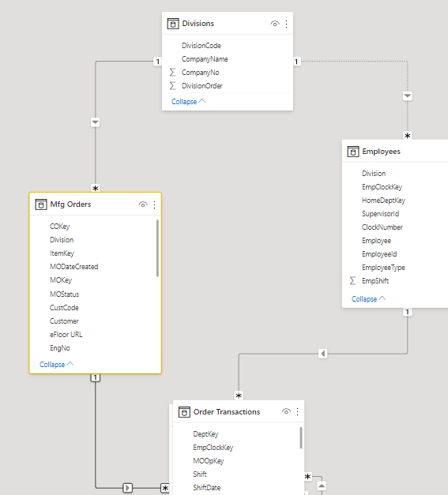Click the sigma icon next to DivisionOrder
Viewport: 448px width, 495px height.
[x=172, y=85]
